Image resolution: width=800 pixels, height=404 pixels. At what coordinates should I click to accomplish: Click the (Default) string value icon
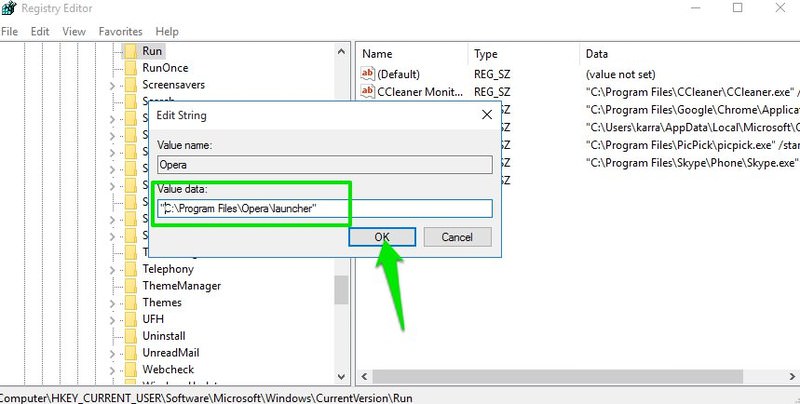367,74
